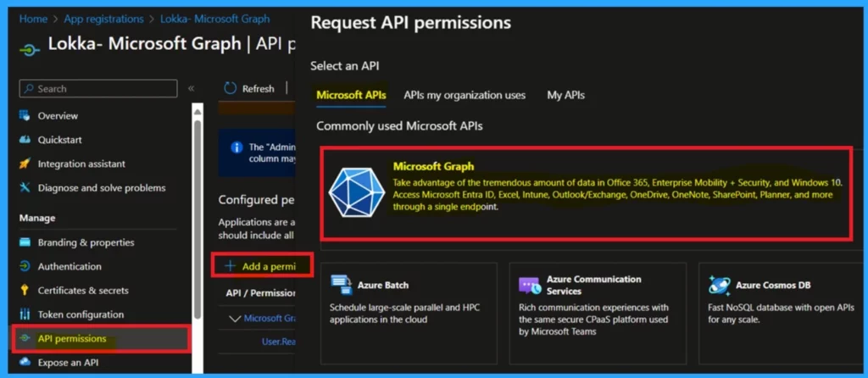Click the Expose an API cloud icon
The height and width of the screenshot is (378, 868).
pyautogui.click(x=25, y=363)
